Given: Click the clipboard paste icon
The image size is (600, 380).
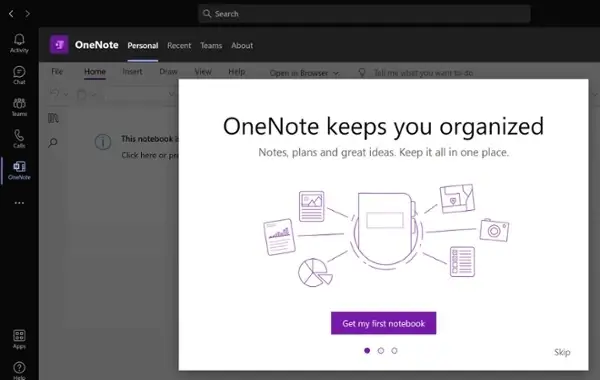Looking at the screenshot, I should [82, 94].
